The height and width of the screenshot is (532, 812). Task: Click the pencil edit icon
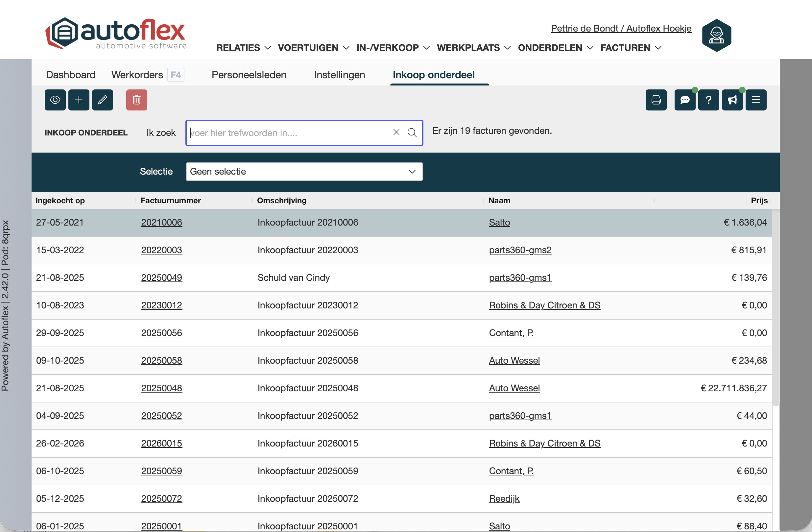103,100
